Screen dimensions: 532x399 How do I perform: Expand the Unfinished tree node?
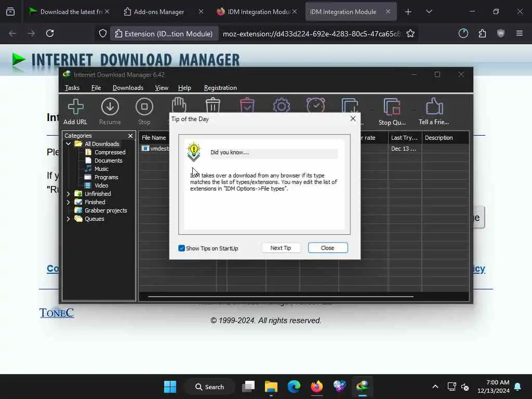click(68, 194)
